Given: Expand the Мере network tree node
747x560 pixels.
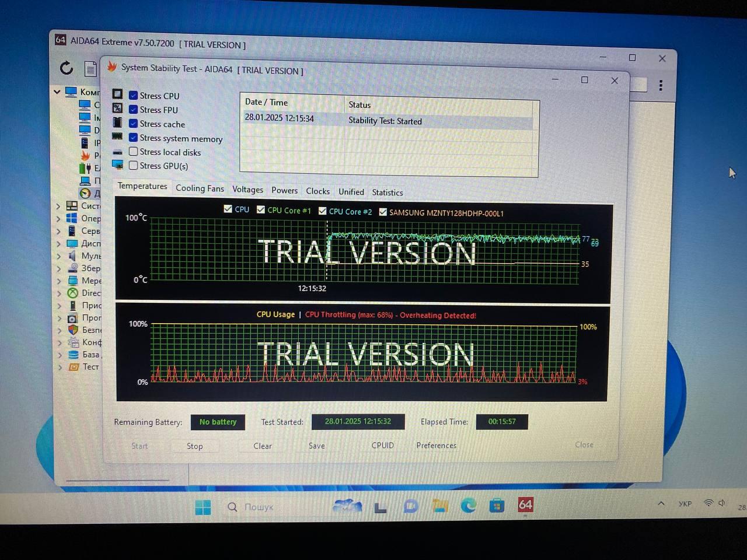Looking at the screenshot, I should click(x=59, y=281).
